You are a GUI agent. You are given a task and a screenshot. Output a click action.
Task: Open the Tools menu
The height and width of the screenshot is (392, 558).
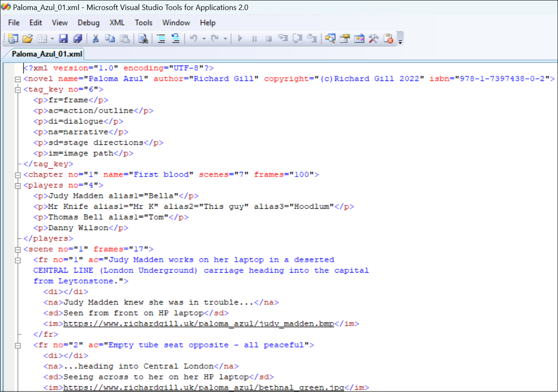[143, 23]
